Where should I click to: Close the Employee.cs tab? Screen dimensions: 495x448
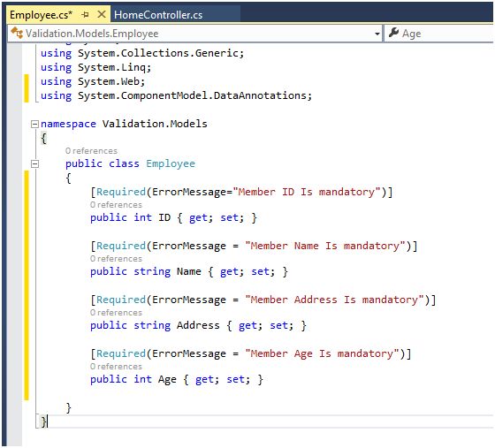tap(102, 14)
